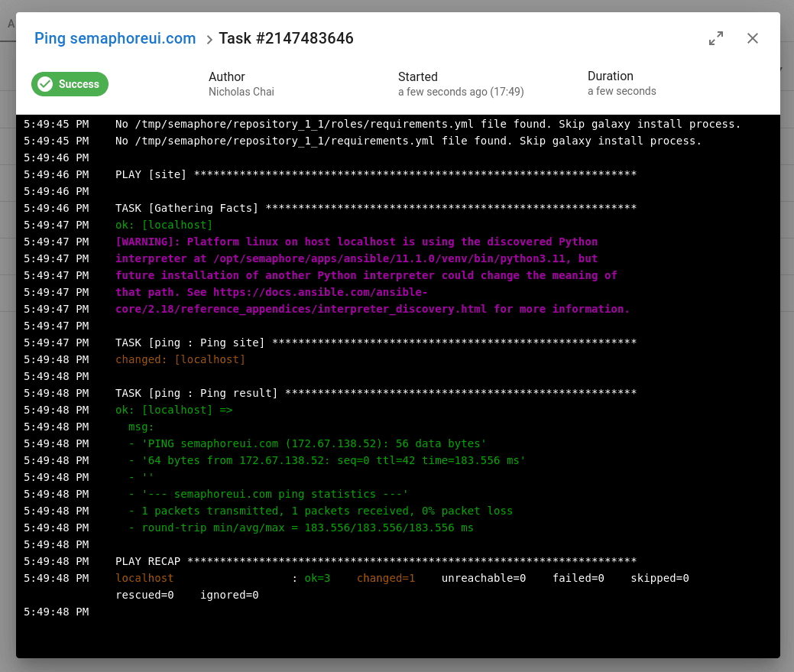
Task: Close the task dialog
Action: [753, 38]
